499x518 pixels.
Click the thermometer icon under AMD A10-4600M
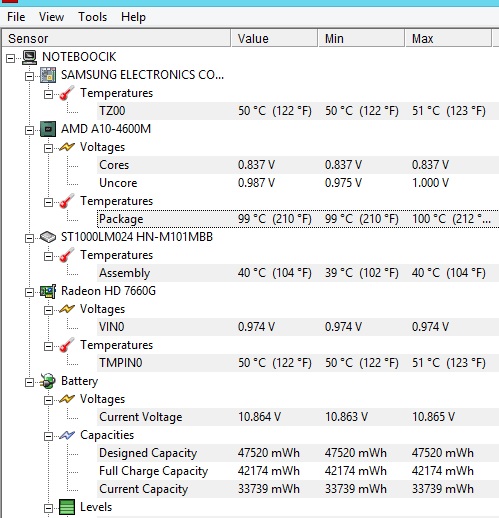click(x=67, y=201)
